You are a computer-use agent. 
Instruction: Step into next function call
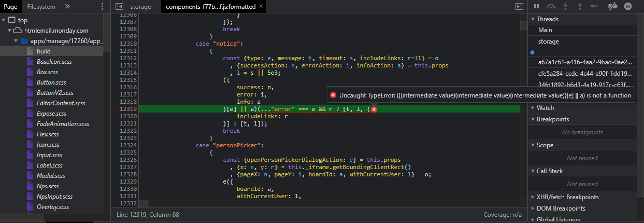pos(566,6)
